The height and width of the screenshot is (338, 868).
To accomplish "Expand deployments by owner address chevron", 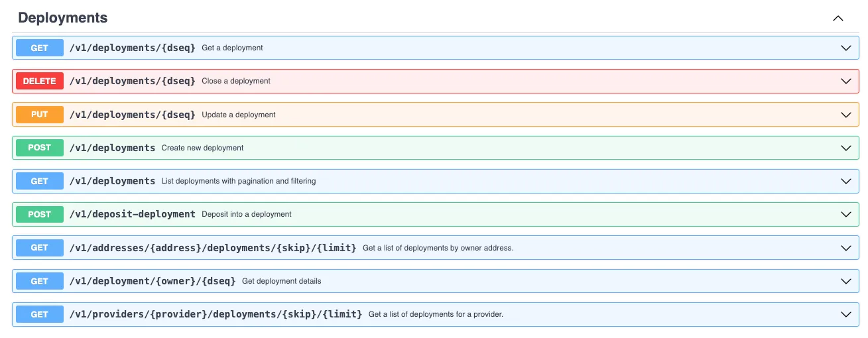I will 845,248.
